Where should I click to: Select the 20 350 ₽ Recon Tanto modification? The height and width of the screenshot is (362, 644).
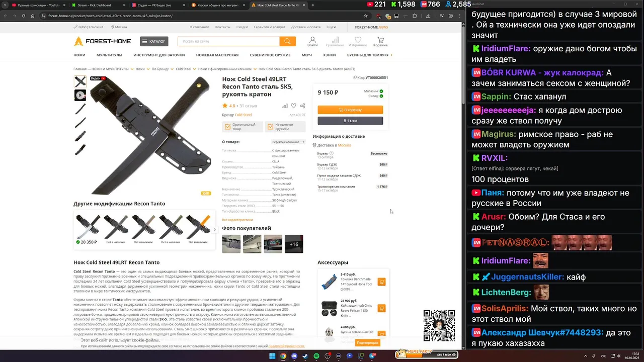click(x=87, y=230)
